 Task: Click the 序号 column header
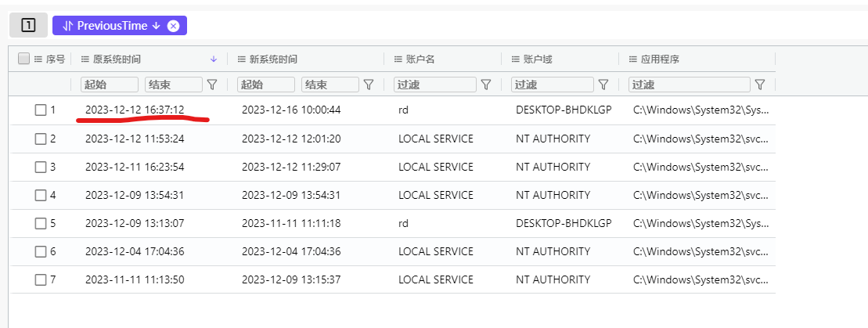click(x=55, y=59)
